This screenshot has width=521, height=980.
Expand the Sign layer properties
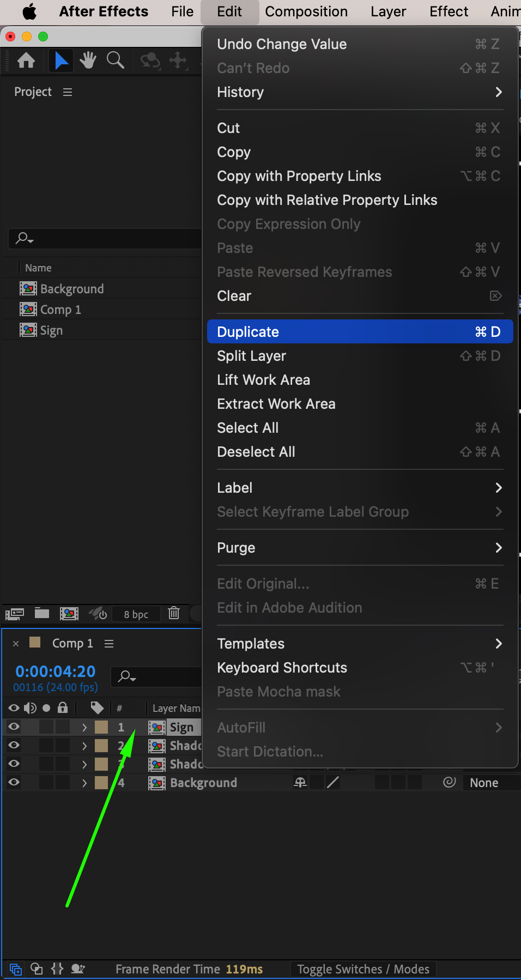84,727
